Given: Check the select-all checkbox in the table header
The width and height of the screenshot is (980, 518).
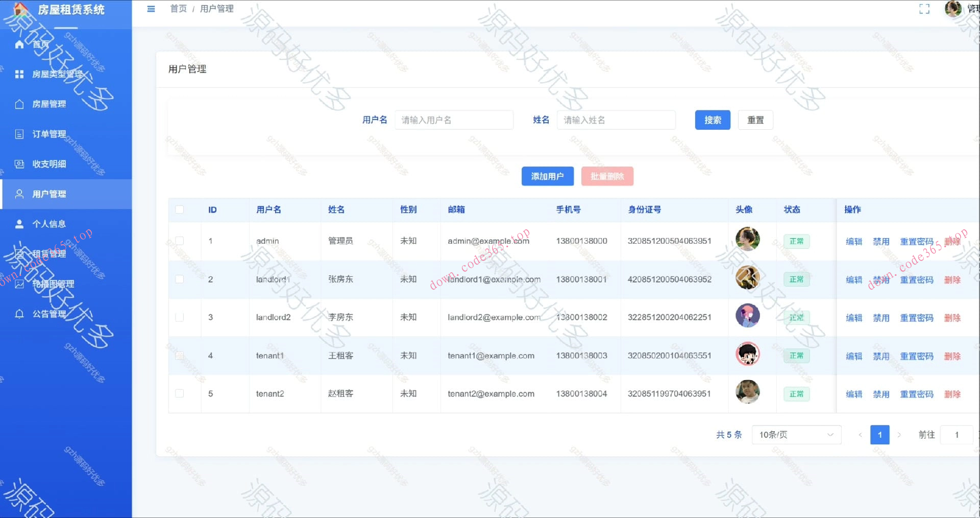Looking at the screenshot, I should coord(179,209).
